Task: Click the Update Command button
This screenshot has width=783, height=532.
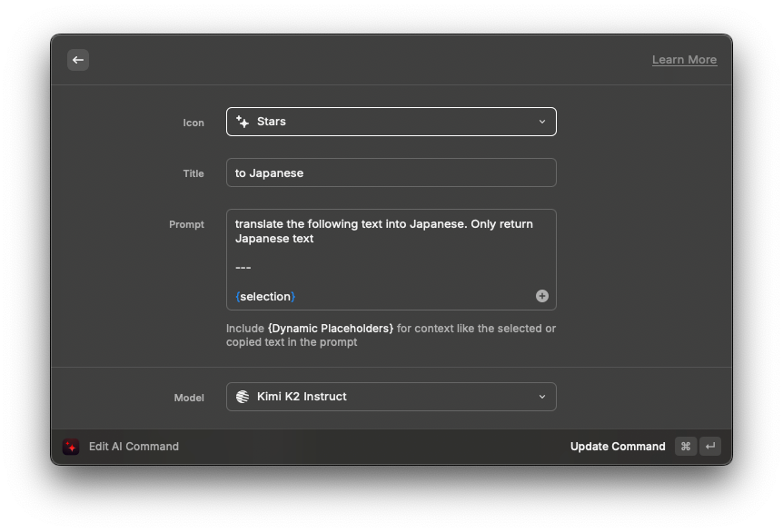Action: 618,446
